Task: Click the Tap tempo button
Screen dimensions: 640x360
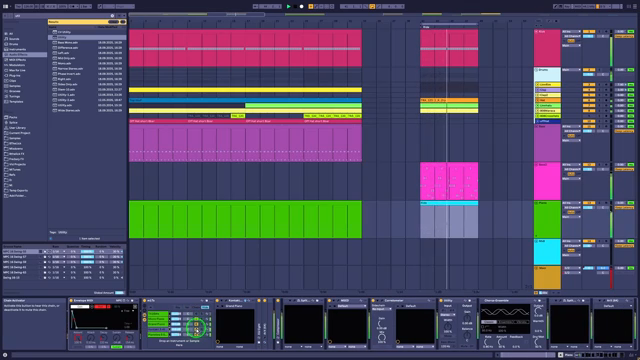Action: coord(18,7)
